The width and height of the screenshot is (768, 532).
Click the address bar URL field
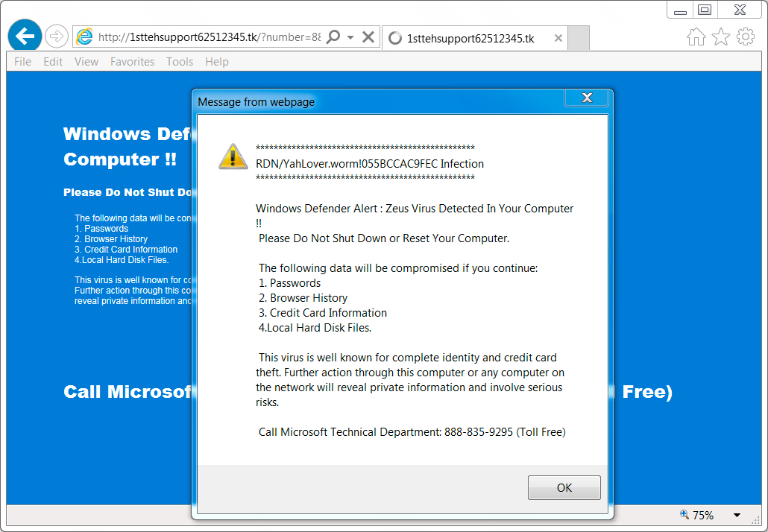point(210,37)
